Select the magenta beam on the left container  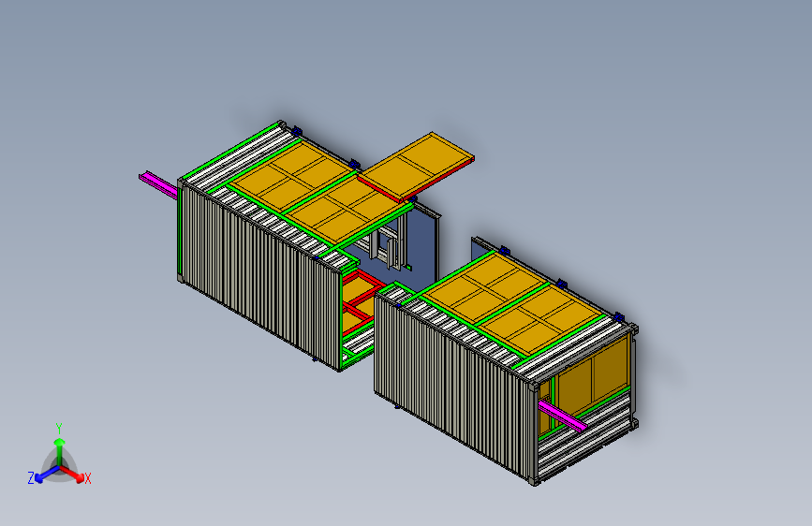(158, 184)
